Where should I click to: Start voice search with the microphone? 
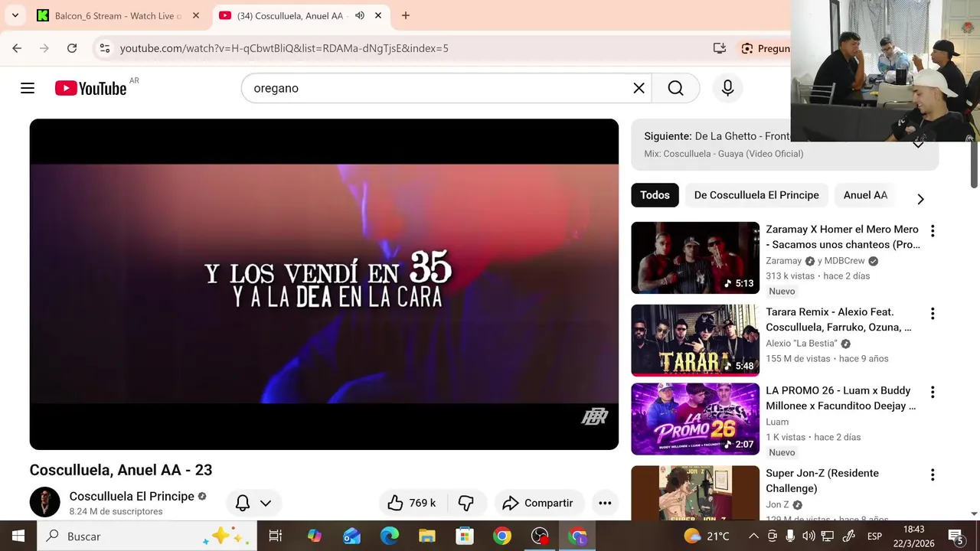pyautogui.click(x=727, y=88)
